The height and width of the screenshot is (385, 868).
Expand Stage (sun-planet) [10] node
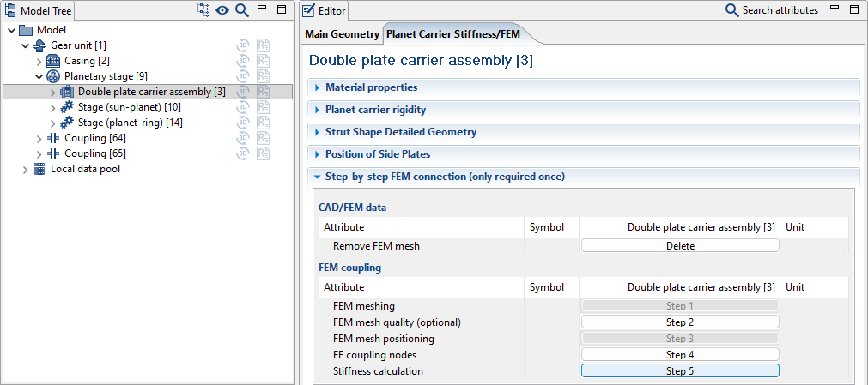click(x=52, y=107)
